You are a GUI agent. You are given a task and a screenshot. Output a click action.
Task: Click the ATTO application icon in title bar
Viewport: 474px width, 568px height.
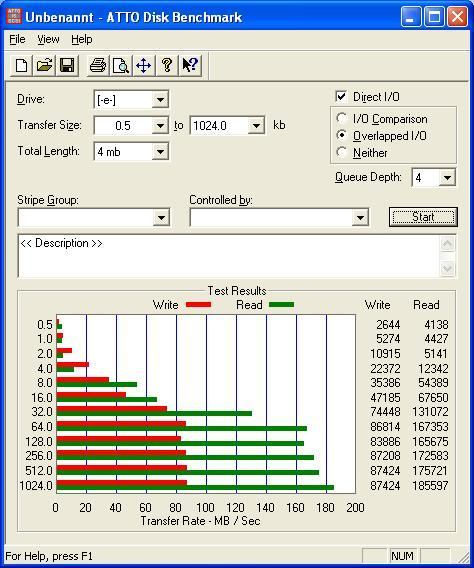[14, 17]
